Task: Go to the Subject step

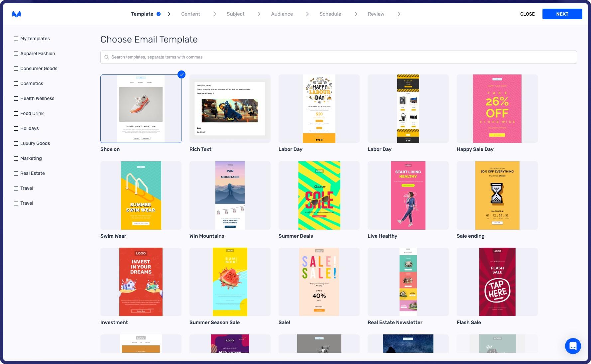Action: click(x=235, y=14)
